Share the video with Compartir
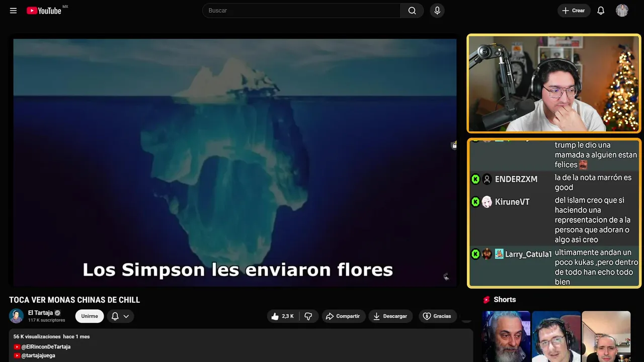This screenshot has width=644, height=362. pos(343,316)
